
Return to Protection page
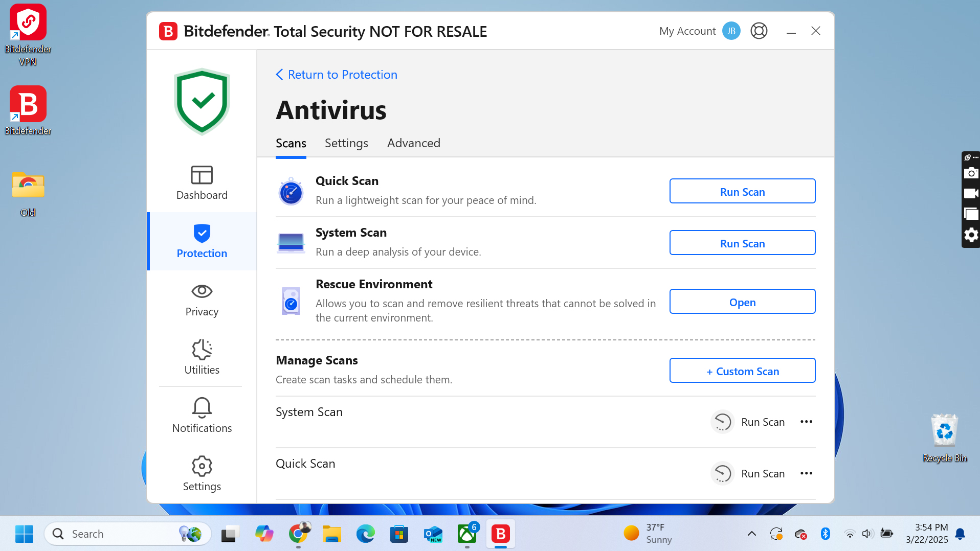tap(337, 75)
